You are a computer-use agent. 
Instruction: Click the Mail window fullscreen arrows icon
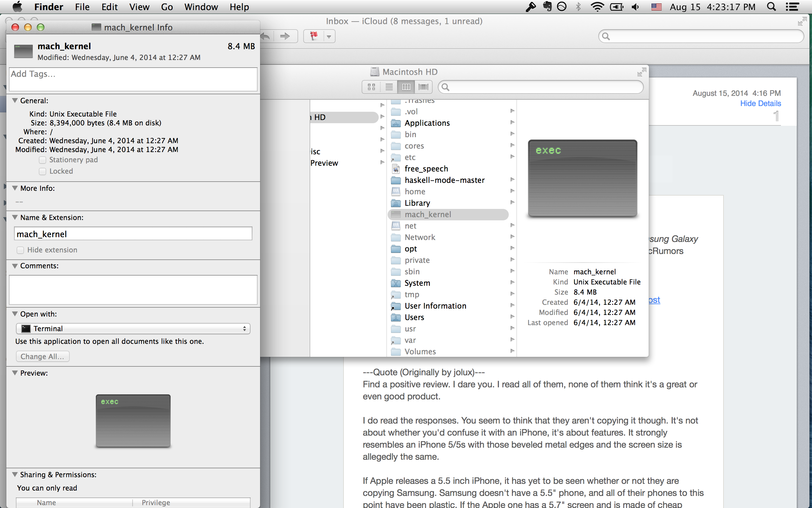point(802,21)
